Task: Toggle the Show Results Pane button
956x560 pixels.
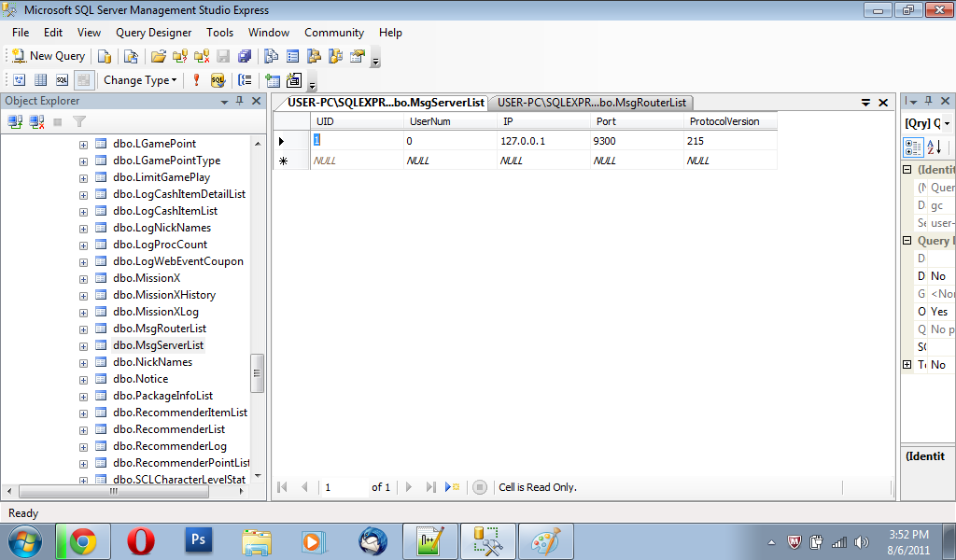Action: coord(83,80)
